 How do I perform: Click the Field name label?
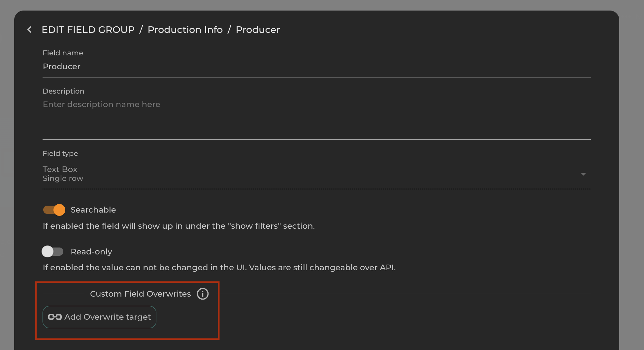pos(63,53)
